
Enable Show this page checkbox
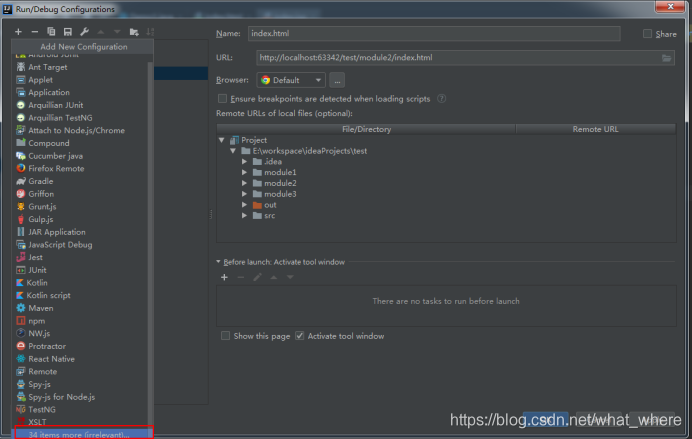(x=226, y=336)
